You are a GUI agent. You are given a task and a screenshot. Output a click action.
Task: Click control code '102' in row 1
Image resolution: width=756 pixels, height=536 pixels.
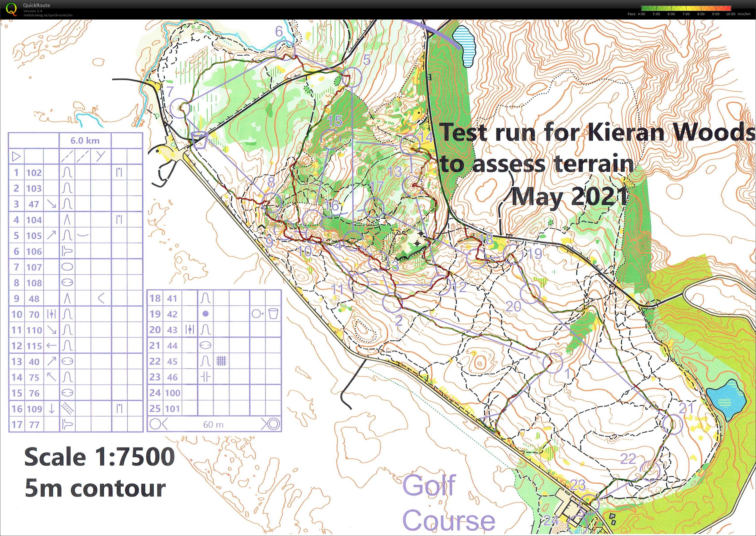[34, 172]
